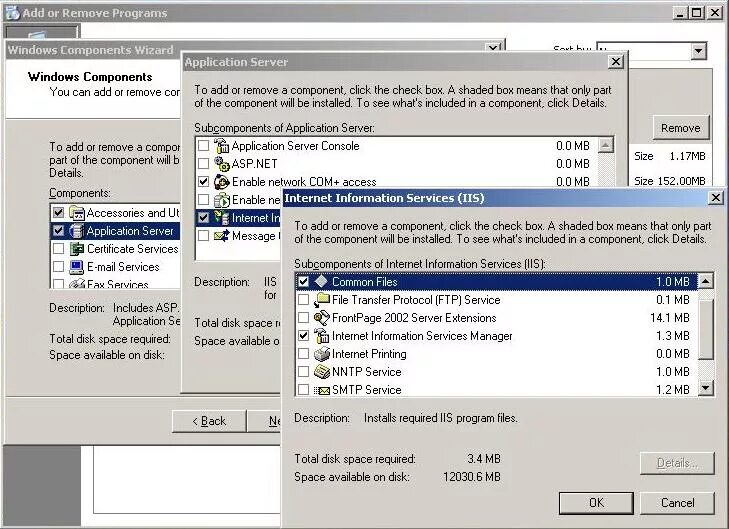Close the Application Server dialog
The image size is (729, 529).
[616, 61]
